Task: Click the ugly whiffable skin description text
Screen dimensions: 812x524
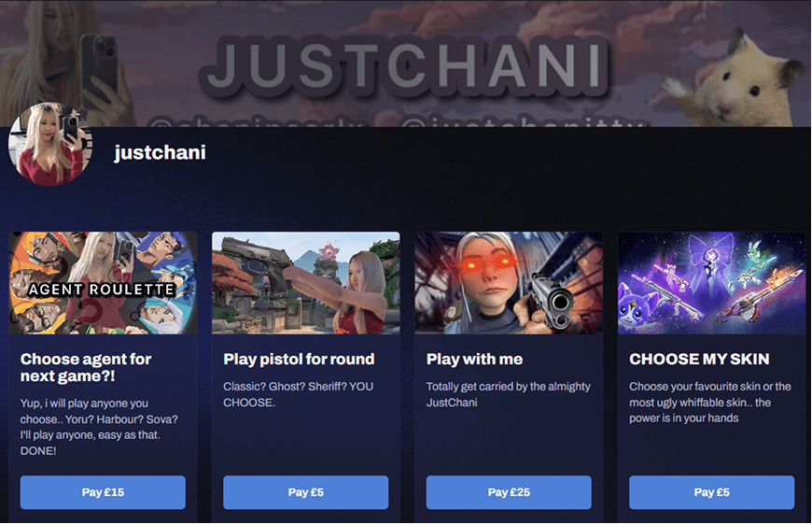Action: point(710,403)
